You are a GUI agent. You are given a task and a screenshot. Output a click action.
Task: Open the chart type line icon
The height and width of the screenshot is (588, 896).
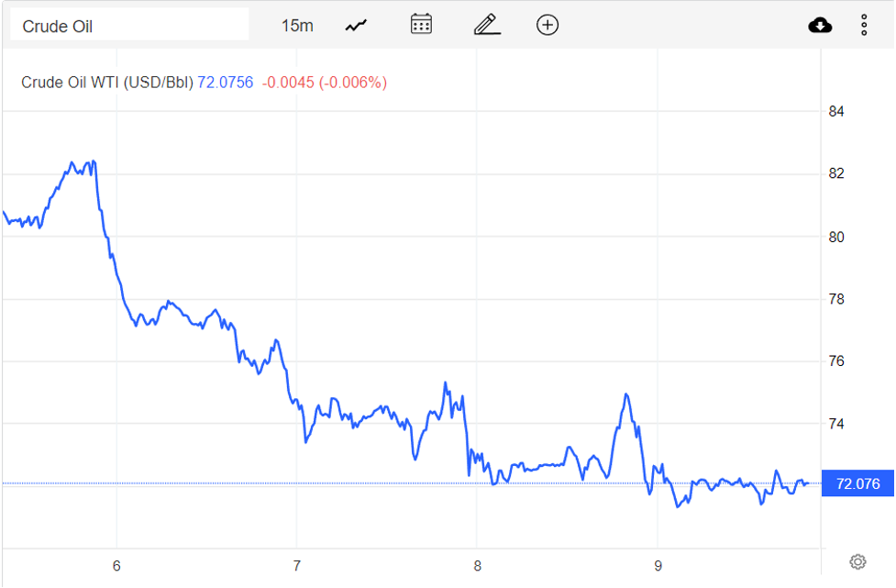[x=356, y=26]
